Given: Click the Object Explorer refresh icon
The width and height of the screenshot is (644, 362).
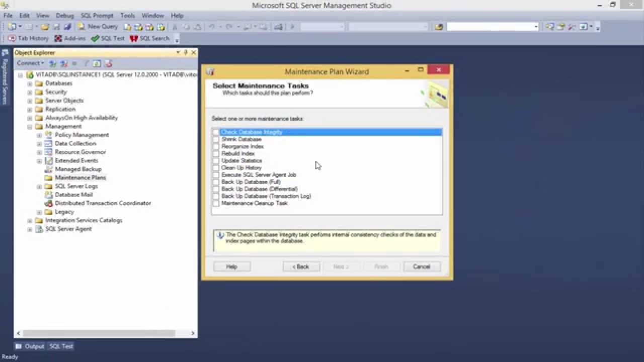Looking at the screenshot, I should [97, 63].
